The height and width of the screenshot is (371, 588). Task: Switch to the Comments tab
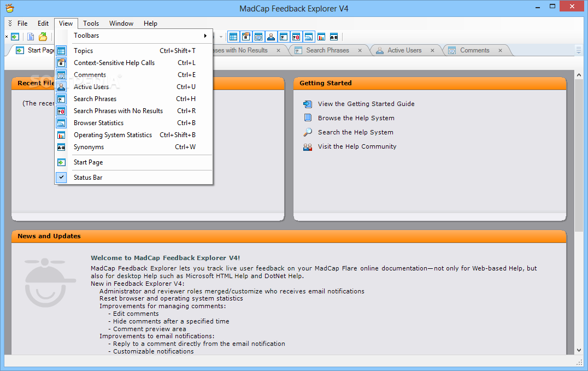474,50
